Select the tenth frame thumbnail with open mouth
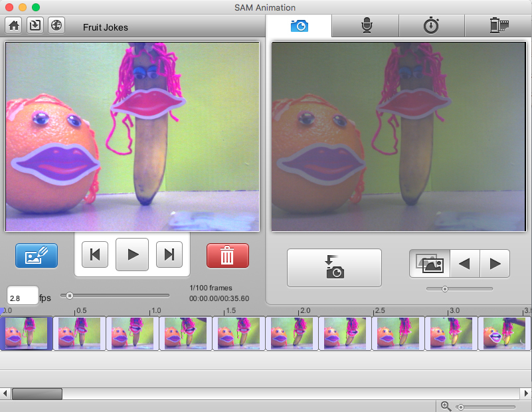532x412 pixels. (505, 334)
